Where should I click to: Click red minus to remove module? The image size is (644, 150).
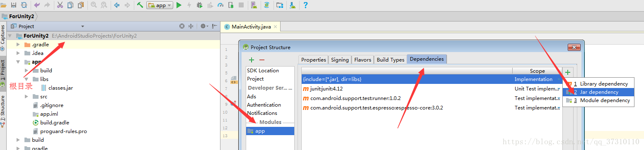262,60
